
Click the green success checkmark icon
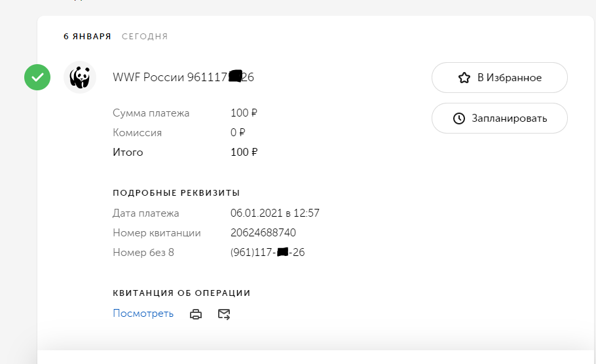(x=37, y=77)
